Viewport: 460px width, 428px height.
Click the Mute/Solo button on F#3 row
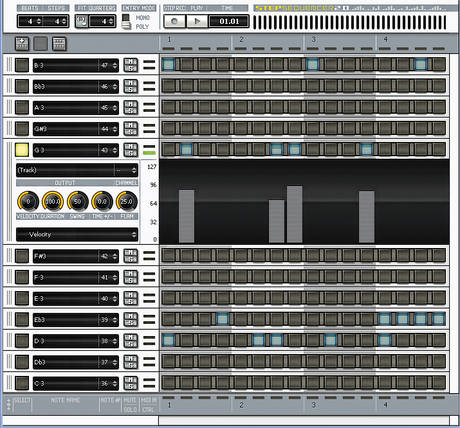tap(131, 256)
